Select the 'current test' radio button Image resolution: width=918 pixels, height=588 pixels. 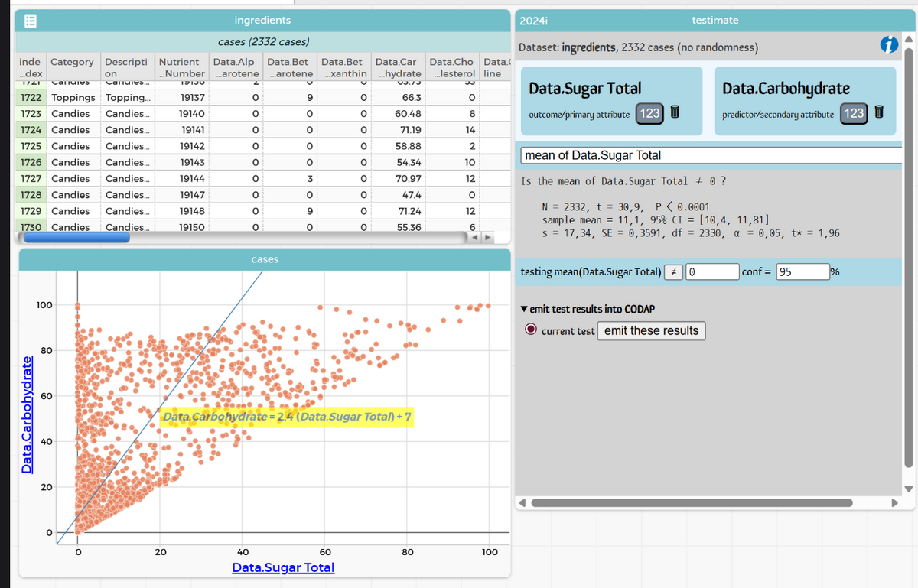click(x=530, y=331)
